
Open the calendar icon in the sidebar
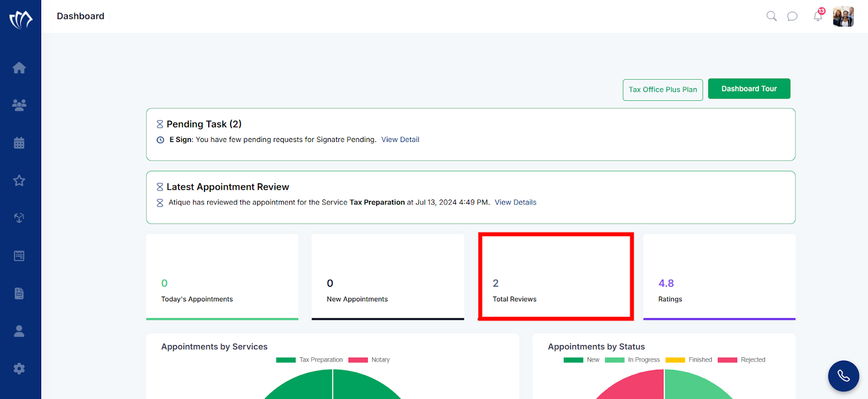click(19, 143)
